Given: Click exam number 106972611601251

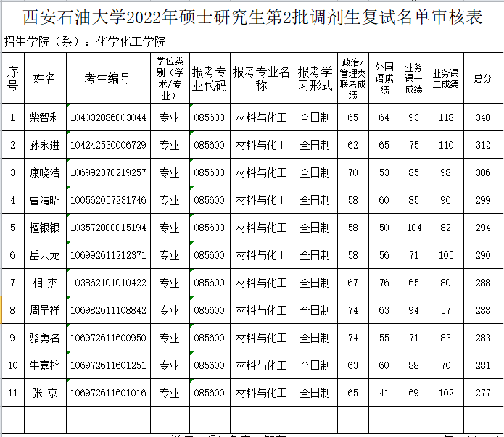Looking at the screenshot, I should click(107, 365).
